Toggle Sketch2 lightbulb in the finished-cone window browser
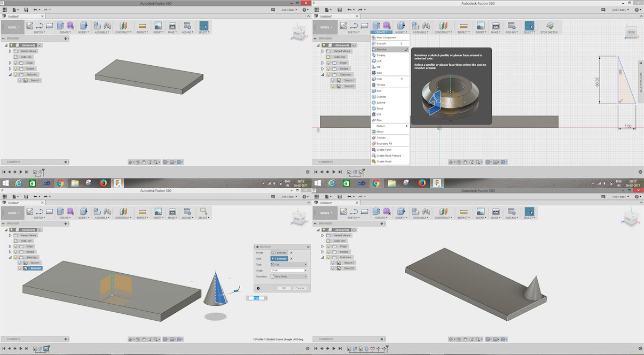This screenshot has height=355, width=644. 332,268
